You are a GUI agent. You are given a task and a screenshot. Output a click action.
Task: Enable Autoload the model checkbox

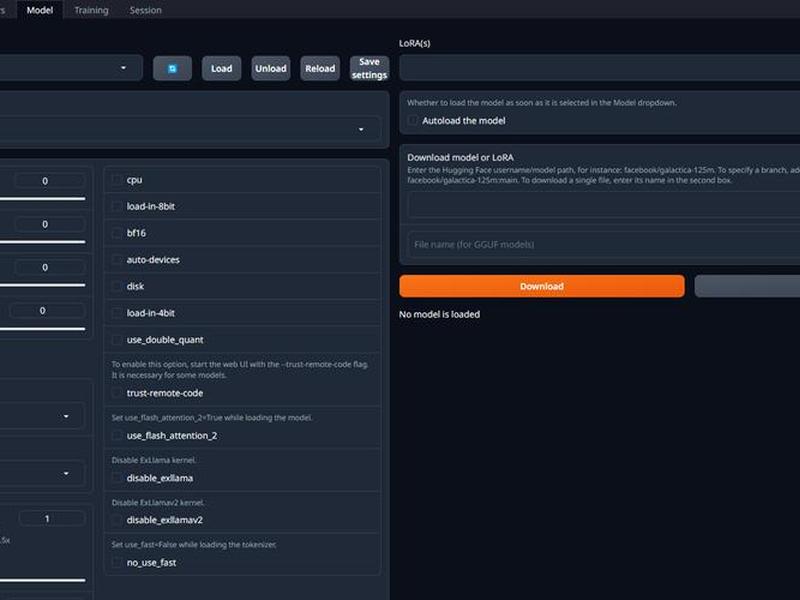[x=412, y=121]
